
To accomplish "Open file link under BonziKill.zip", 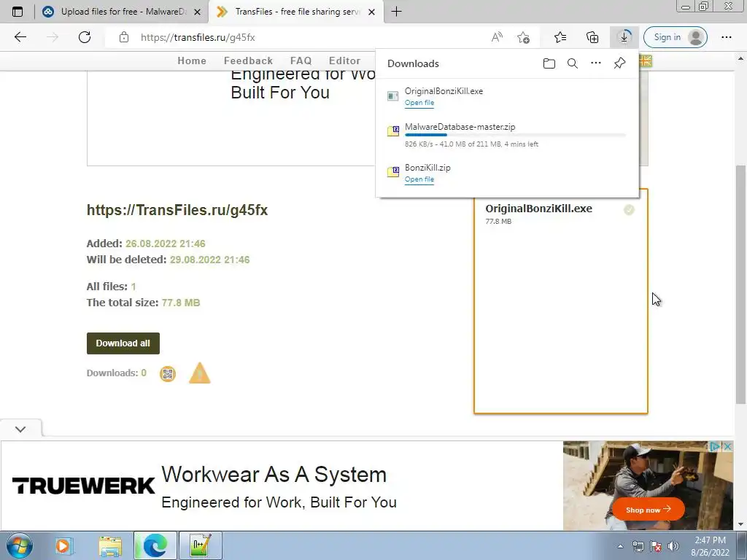I will (x=419, y=179).
